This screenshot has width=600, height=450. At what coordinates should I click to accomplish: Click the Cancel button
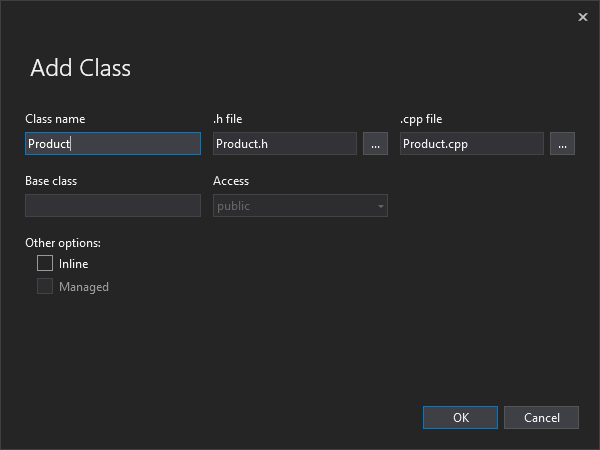pyautogui.click(x=541, y=417)
